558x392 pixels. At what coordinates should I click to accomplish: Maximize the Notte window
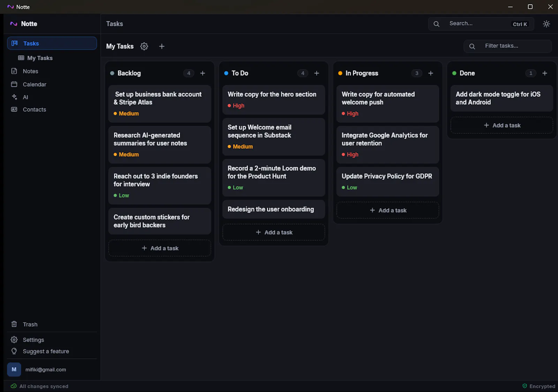(x=530, y=7)
